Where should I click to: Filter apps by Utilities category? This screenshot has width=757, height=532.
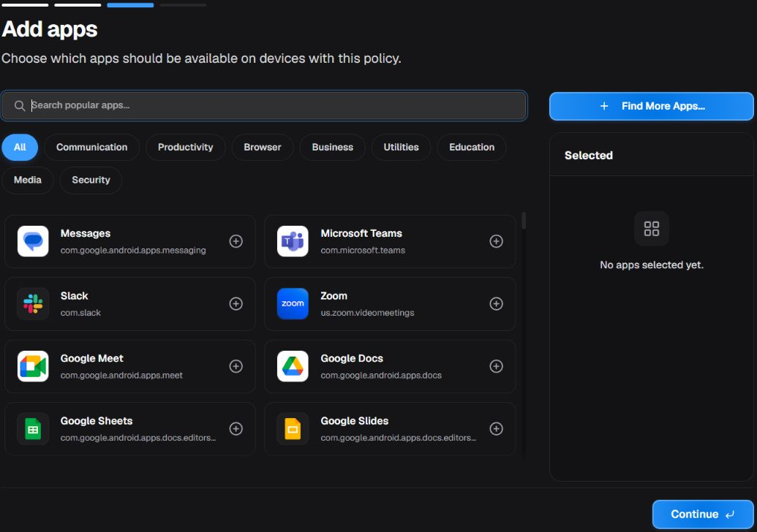(x=402, y=147)
